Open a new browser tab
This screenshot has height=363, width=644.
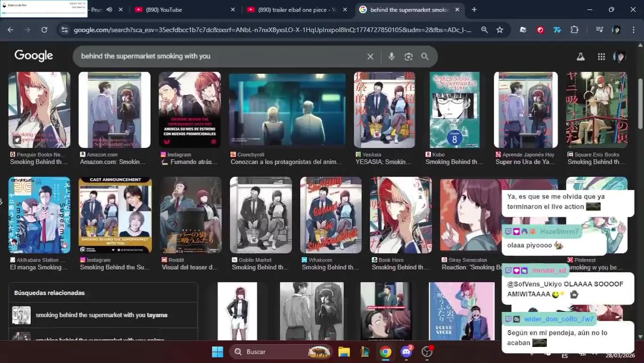coord(474,10)
